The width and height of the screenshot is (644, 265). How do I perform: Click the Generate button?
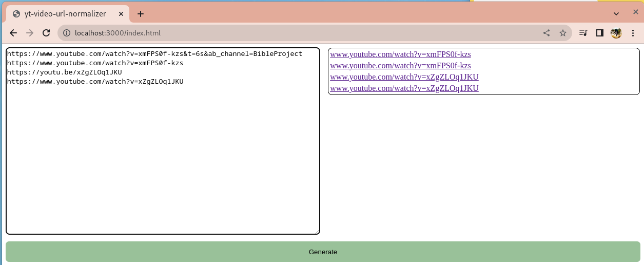pos(323,252)
